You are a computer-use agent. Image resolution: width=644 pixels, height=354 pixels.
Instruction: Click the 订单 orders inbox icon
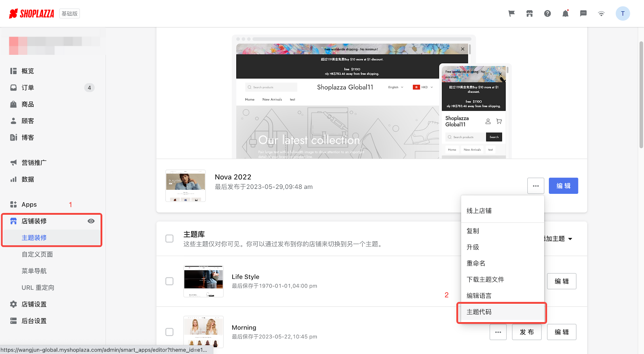click(x=14, y=87)
